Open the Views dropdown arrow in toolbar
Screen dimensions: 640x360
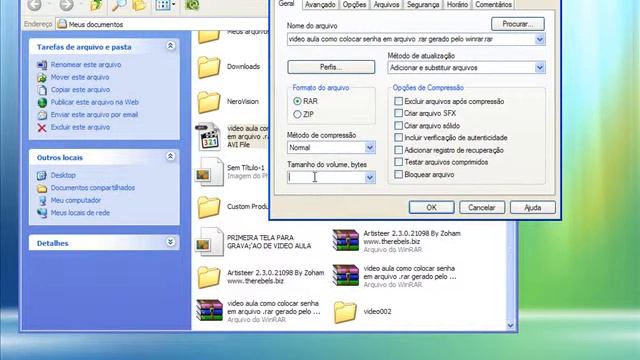tap(174, 4)
